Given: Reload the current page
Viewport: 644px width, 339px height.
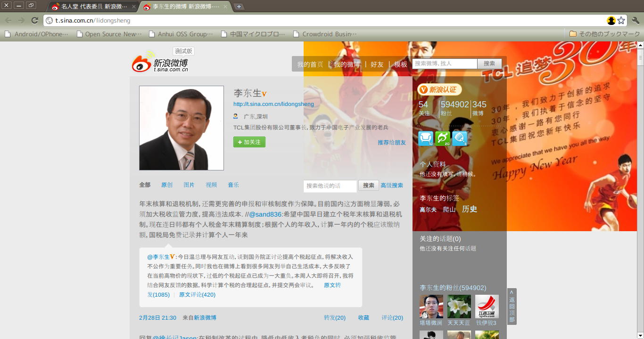Looking at the screenshot, I should pos(34,20).
